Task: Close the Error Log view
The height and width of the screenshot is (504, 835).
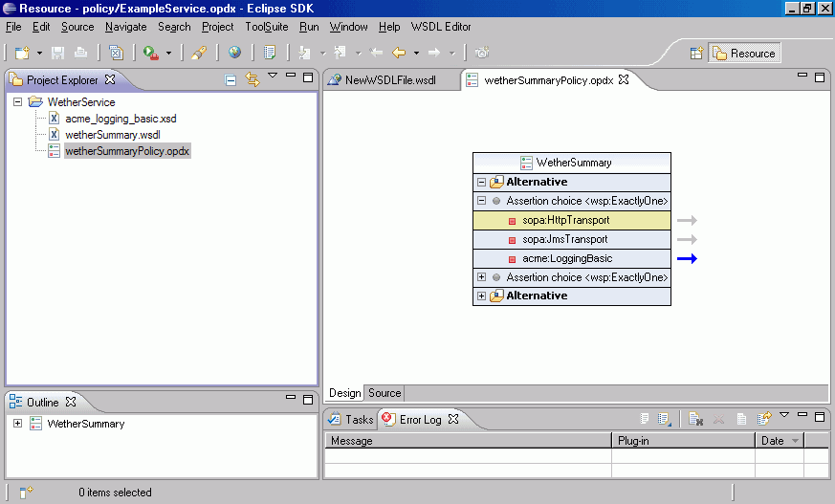Action: point(453,419)
